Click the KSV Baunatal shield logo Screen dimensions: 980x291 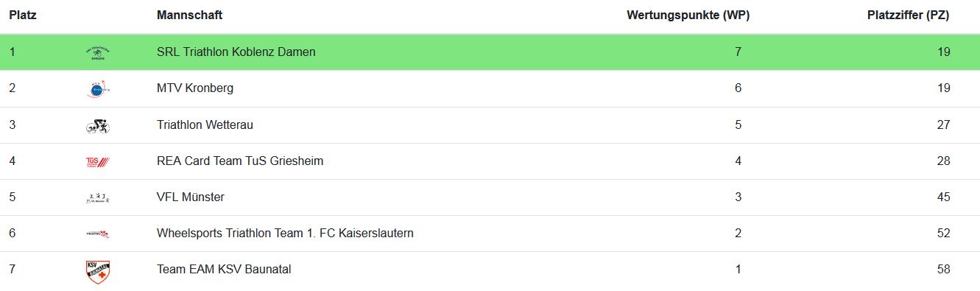97,271
